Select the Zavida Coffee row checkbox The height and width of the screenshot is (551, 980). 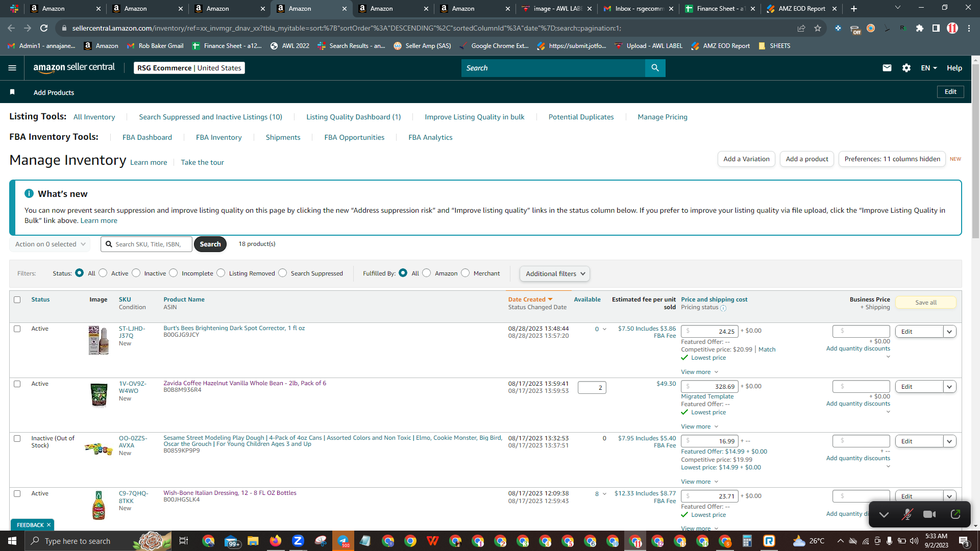[17, 384]
